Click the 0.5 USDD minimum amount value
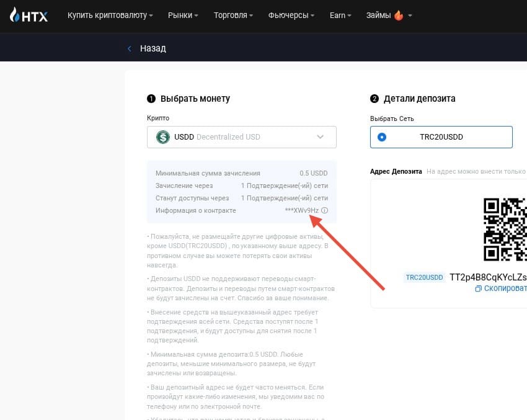The width and height of the screenshot is (527, 420). pos(314,173)
